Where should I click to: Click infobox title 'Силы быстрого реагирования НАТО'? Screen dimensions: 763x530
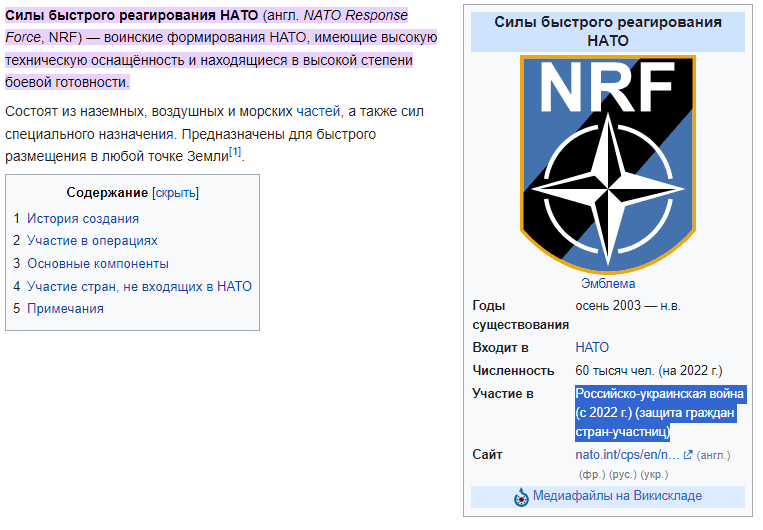click(x=608, y=31)
